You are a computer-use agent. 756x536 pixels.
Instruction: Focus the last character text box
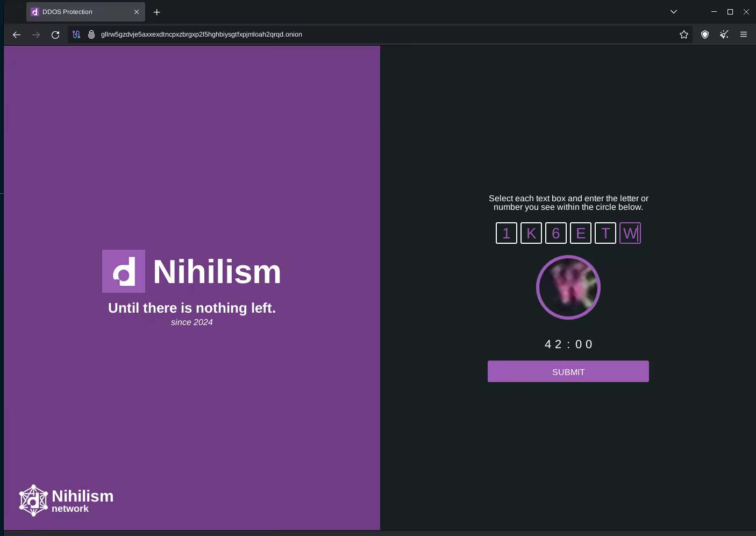coord(630,233)
